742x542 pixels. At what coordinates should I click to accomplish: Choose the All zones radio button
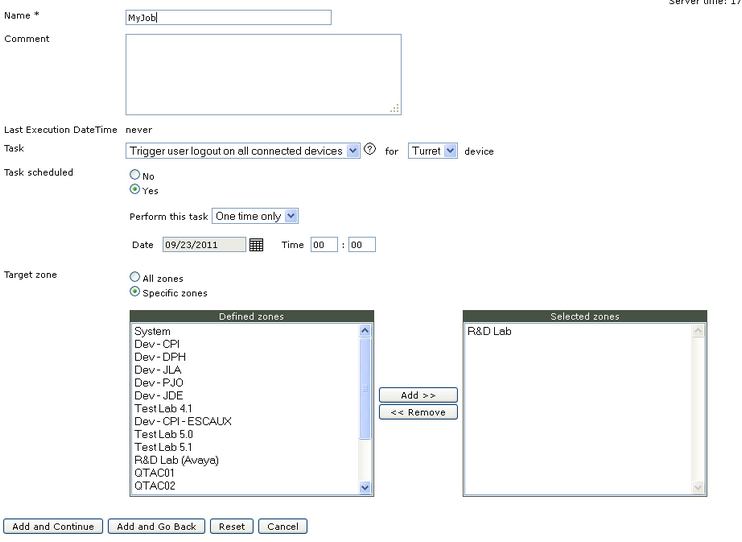(x=135, y=277)
